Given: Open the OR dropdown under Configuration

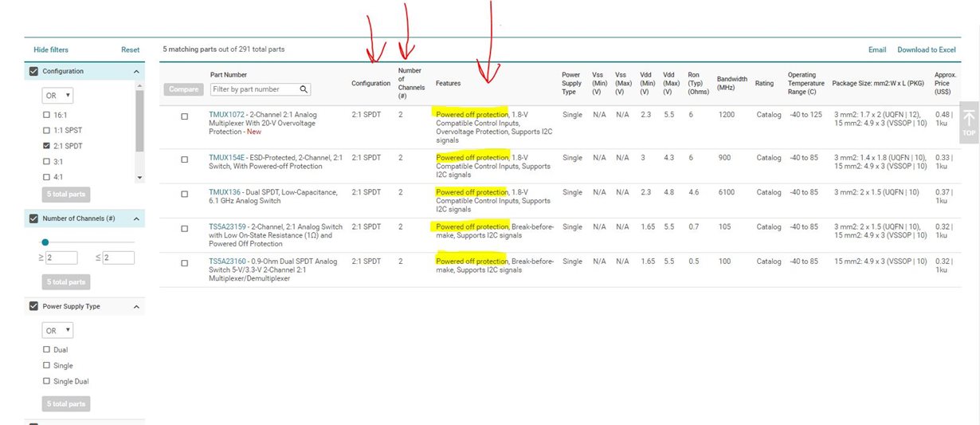Looking at the screenshot, I should tap(57, 96).
